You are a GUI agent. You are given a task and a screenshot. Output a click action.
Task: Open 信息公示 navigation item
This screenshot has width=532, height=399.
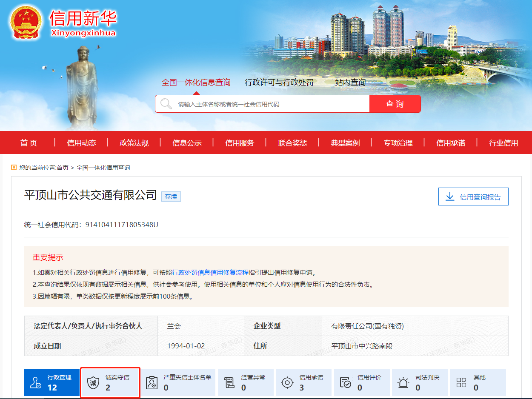(x=187, y=143)
